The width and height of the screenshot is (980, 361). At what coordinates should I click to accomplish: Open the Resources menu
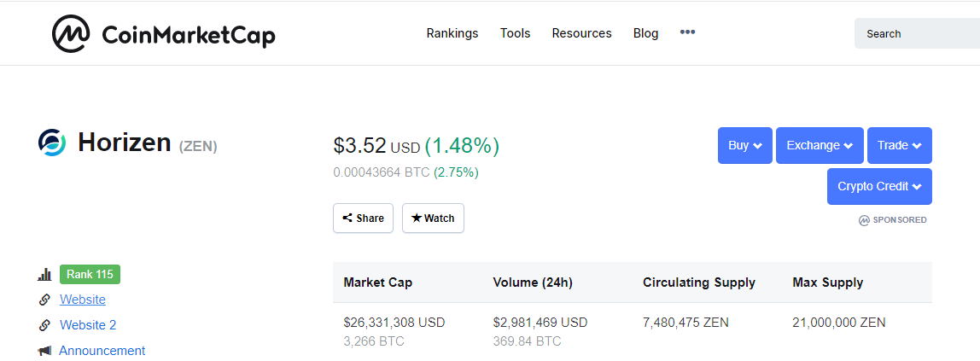[581, 33]
